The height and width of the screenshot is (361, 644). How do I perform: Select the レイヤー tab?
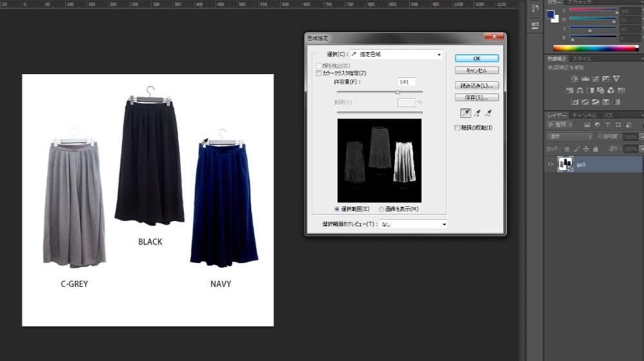tap(557, 115)
